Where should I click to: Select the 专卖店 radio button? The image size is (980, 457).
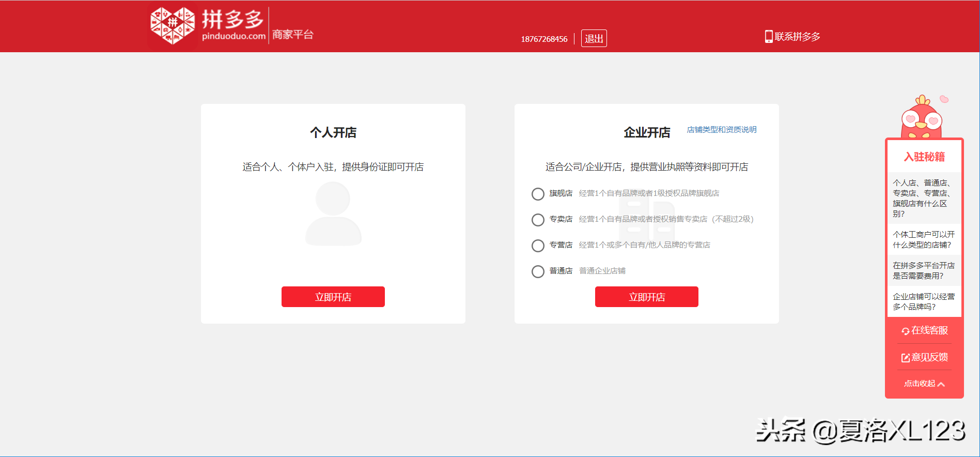click(x=538, y=220)
